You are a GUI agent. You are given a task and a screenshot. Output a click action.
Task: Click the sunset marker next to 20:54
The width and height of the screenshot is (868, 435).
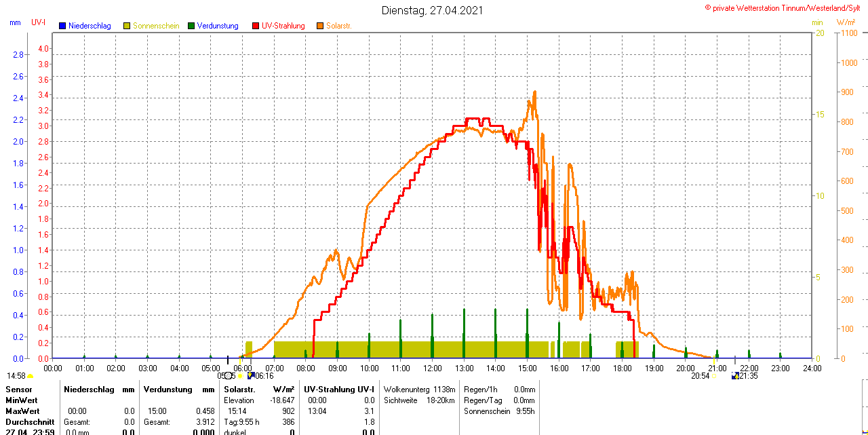[x=713, y=376]
